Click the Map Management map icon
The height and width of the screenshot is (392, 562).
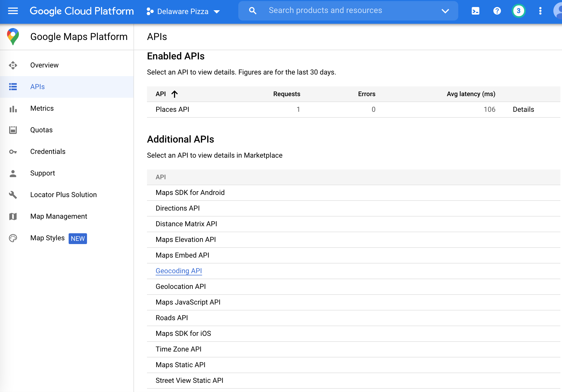pyautogui.click(x=13, y=217)
